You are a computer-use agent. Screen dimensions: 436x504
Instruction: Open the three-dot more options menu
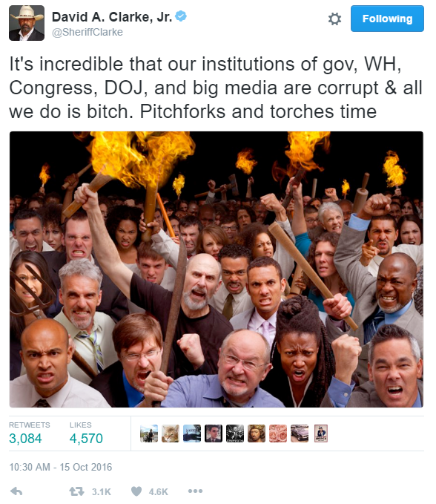pyautogui.click(x=195, y=491)
